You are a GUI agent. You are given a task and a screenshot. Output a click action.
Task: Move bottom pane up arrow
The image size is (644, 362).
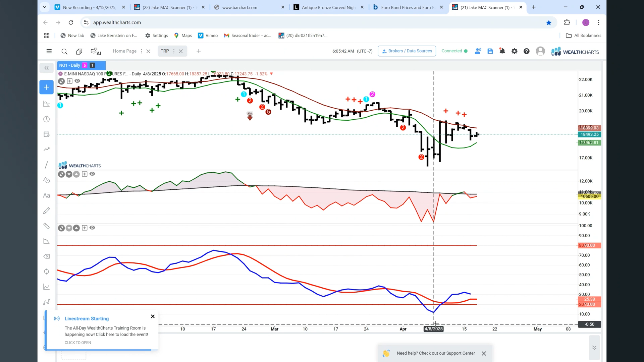pos(76,228)
